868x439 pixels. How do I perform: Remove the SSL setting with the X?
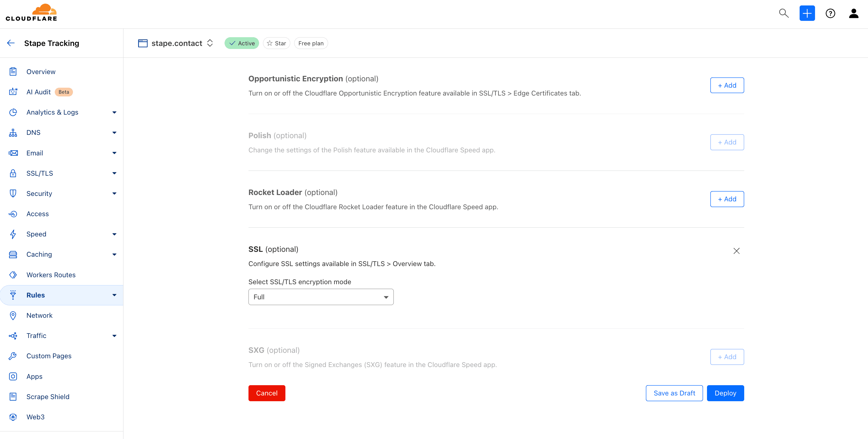tap(736, 251)
